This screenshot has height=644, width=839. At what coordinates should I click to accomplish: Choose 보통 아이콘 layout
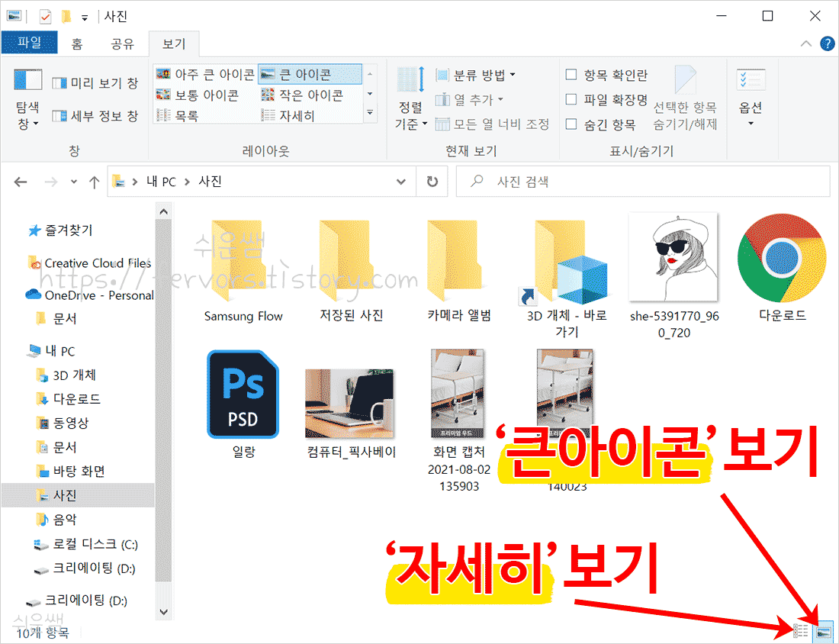[197, 95]
